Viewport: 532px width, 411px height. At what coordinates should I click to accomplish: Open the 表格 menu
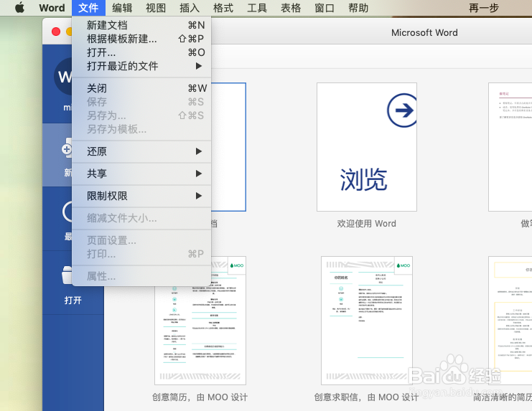coord(291,8)
